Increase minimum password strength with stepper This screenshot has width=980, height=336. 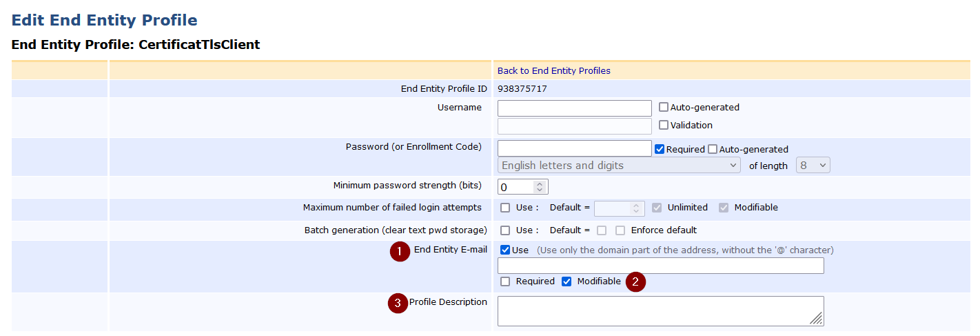tap(540, 184)
